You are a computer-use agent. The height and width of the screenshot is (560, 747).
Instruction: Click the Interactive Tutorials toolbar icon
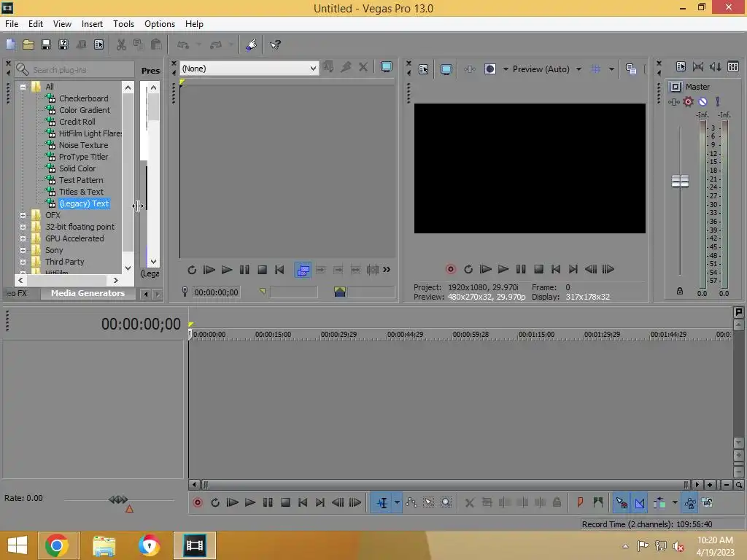click(x=252, y=44)
